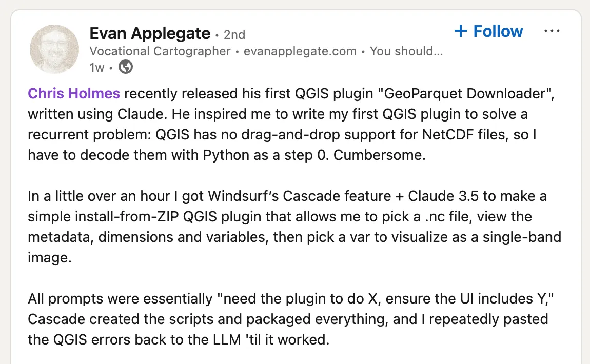Click the Vocational Cartographer headline text
Viewport: 590px width, 364px height.
(x=160, y=51)
